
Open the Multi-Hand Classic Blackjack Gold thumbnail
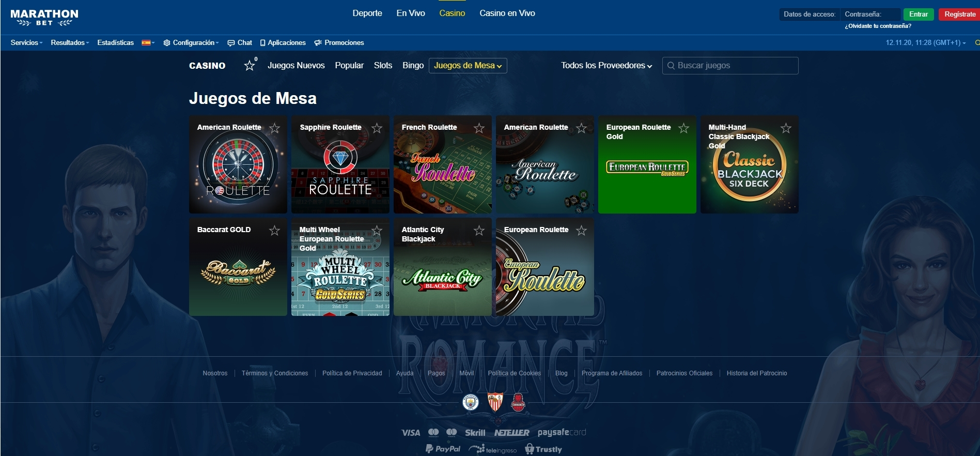(750, 164)
